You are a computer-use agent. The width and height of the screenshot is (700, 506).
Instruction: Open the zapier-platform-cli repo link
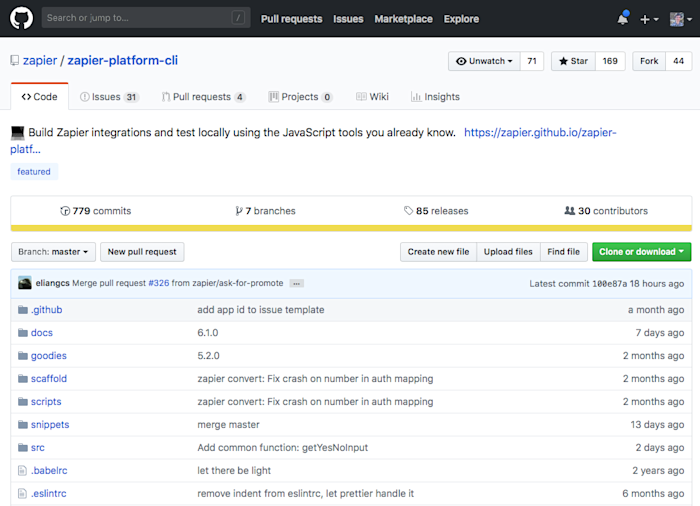coord(122,60)
